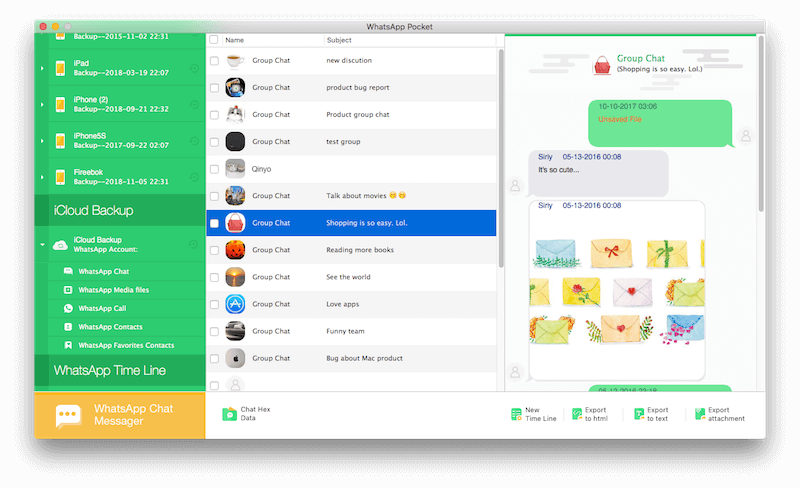Check the box for Funny team chat
Viewport: 800px width, 488px height.
pos(214,331)
